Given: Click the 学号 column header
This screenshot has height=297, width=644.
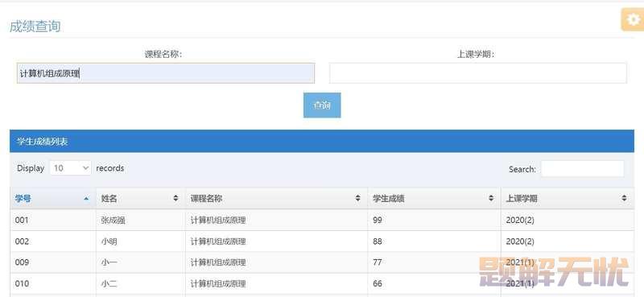Looking at the screenshot, I should coord(52,199).
